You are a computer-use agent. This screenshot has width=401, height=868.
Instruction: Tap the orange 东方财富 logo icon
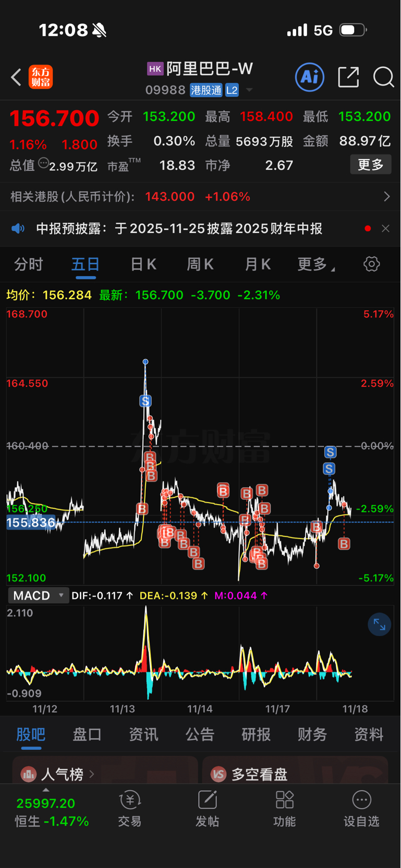pos(41,77)
